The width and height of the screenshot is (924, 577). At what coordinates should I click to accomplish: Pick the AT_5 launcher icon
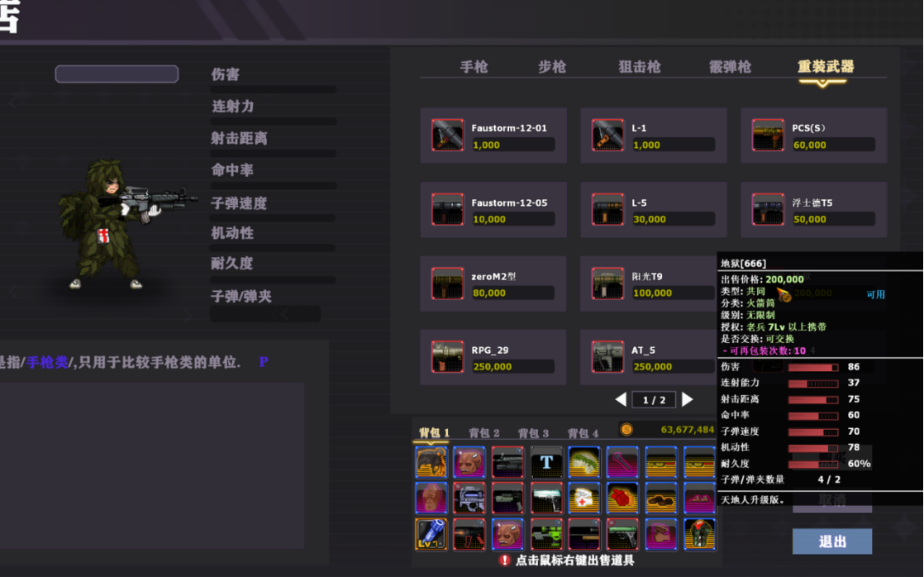coord(607,357)
